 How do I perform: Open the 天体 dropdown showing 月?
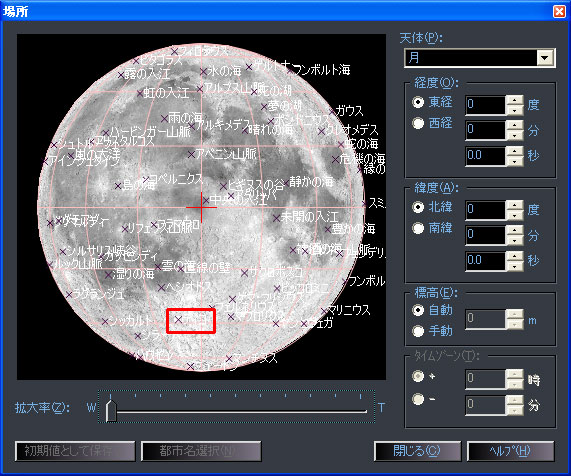tap(480, 58)
